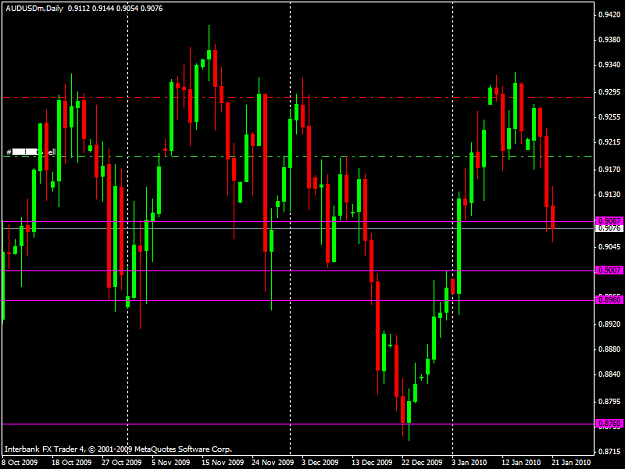Screen dimensions: 625x469
Task: Click the 0.9130 price scale label
Action: point(609,194)
